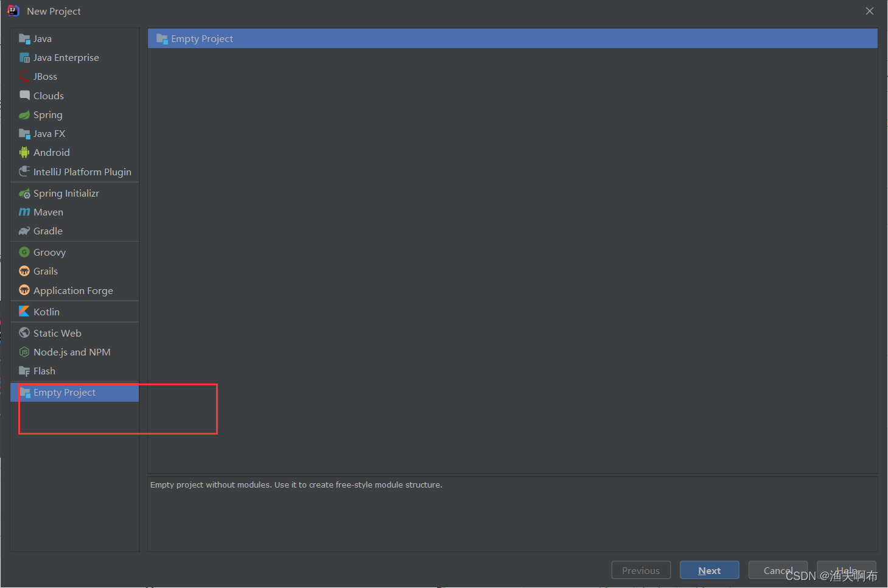This screenshot has height=588, width=888.
Task: Click the Java folder icon
Action: click(x=24, y=39)
